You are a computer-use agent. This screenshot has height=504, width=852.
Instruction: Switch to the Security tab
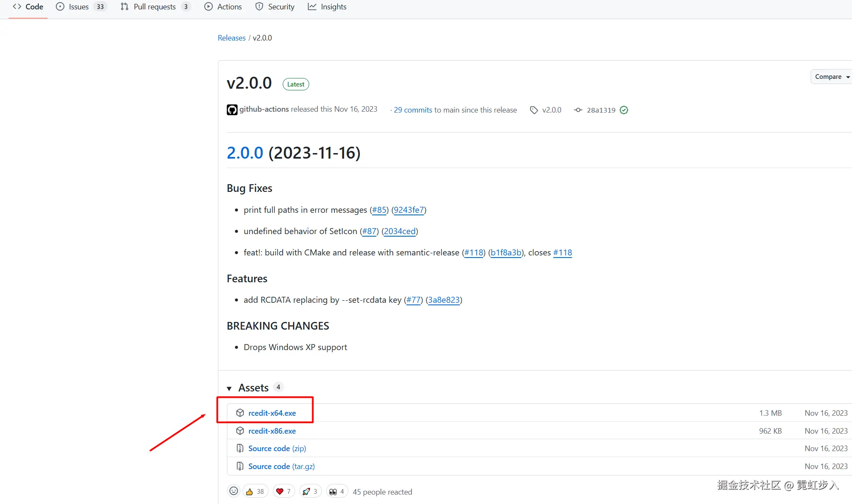(275, 7)
